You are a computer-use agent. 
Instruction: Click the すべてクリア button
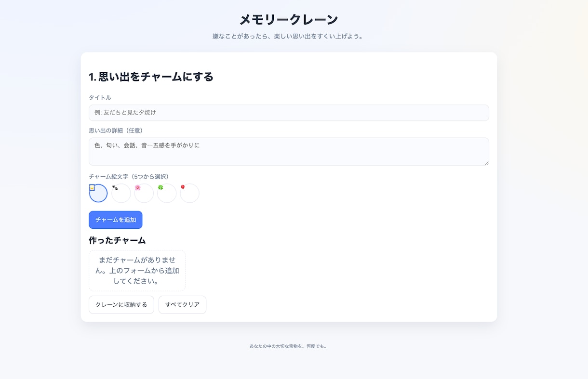tap(182, 305)
